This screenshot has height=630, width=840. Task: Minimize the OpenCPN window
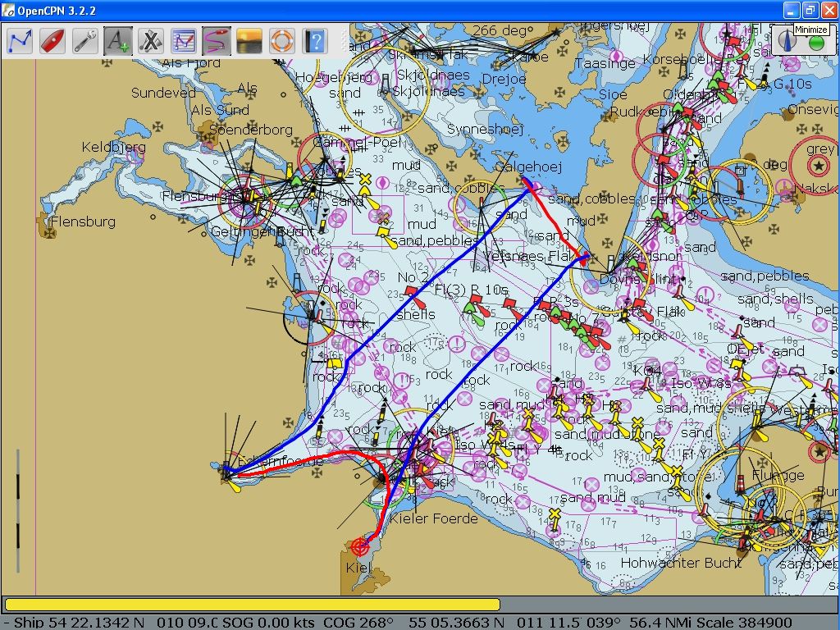pyautogui.click(x=792, y=10)
